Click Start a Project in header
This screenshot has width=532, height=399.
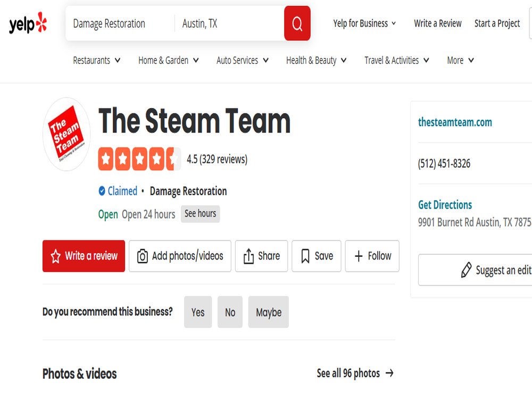pyautogui.click(x=497, y=23)
